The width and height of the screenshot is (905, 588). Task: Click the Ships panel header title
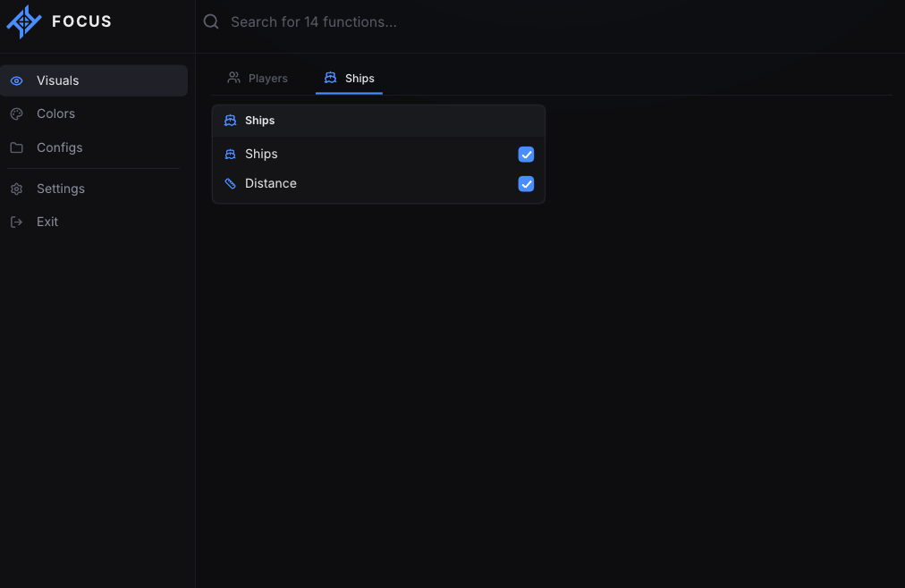click(x=259, y=121)
